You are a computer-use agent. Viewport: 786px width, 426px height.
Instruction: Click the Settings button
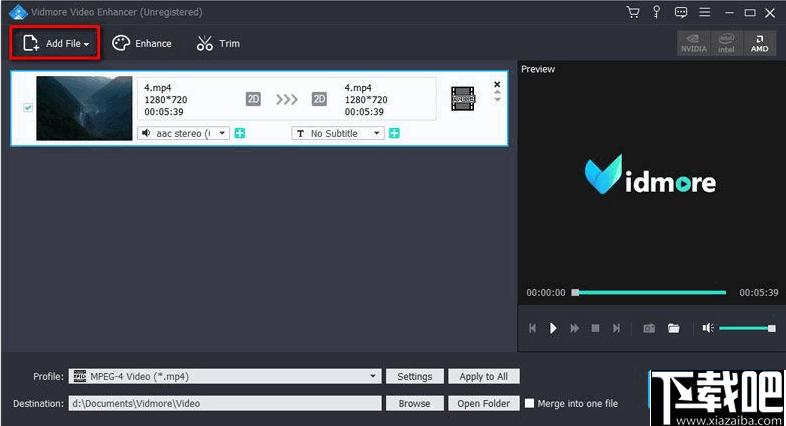coord(415,376)
